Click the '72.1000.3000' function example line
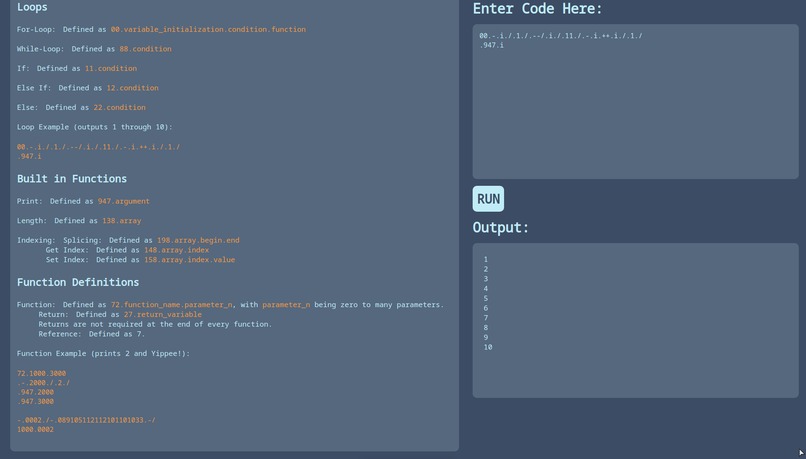806x459 pixels. 42,373
